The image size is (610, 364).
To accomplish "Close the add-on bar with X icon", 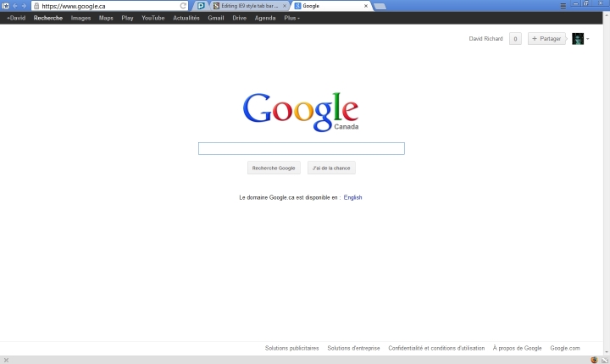I will click(6, 360).
